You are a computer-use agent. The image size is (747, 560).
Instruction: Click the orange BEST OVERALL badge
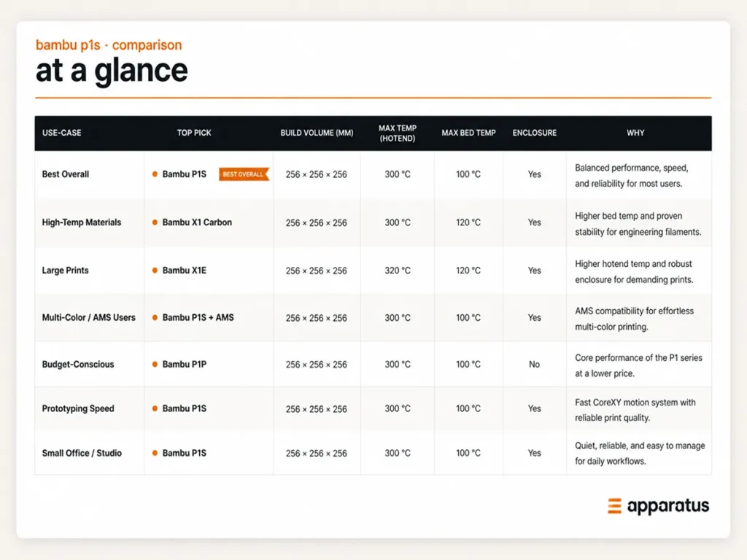pos(244,174)
